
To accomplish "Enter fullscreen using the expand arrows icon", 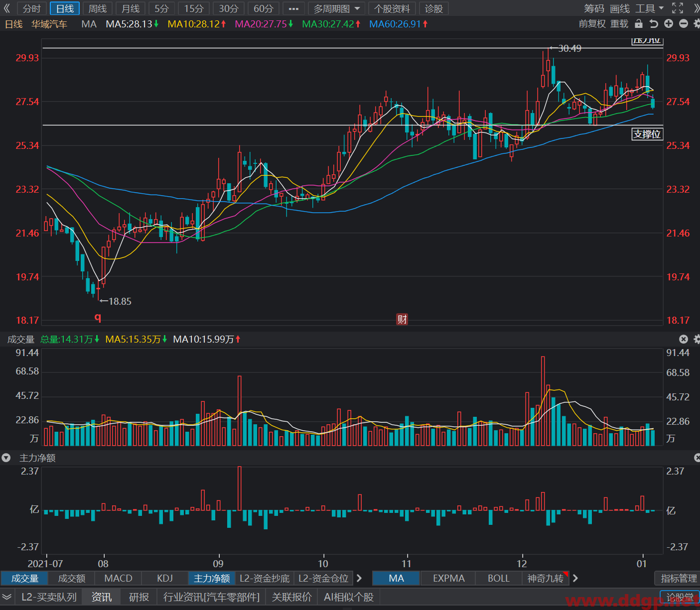I will coord(678,8).
